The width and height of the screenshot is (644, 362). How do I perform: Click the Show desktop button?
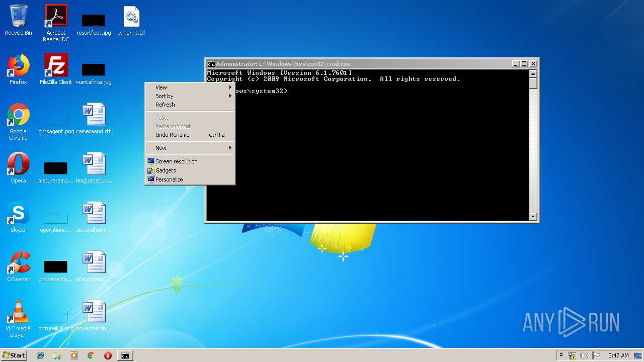click(x=638, y=355)
